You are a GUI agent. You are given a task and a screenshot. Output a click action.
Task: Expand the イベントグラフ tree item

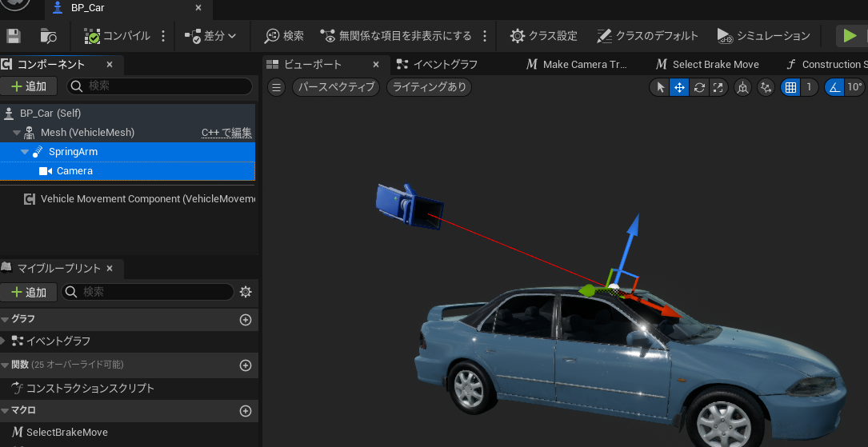point(4,341)
